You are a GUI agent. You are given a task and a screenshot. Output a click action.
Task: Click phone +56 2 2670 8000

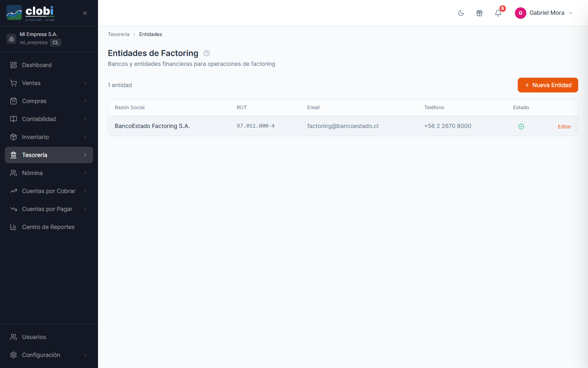[x=448, y=126]
